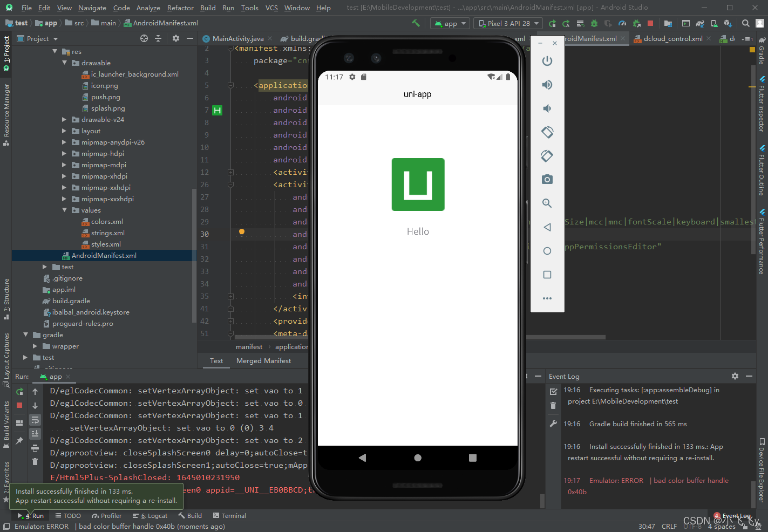This screenshot has height=532, width=768.
Task: Open the VCS menu
Action: point(272,8)
